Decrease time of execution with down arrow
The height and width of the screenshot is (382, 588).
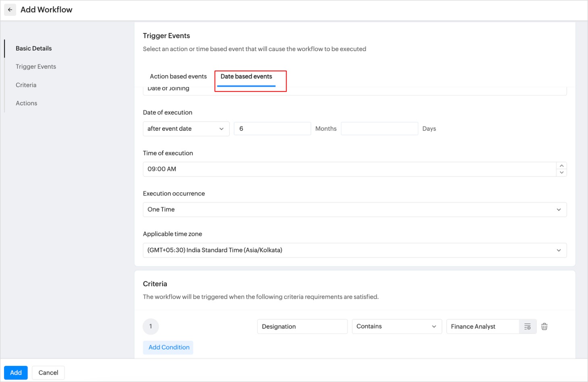(x=561, y=173)
